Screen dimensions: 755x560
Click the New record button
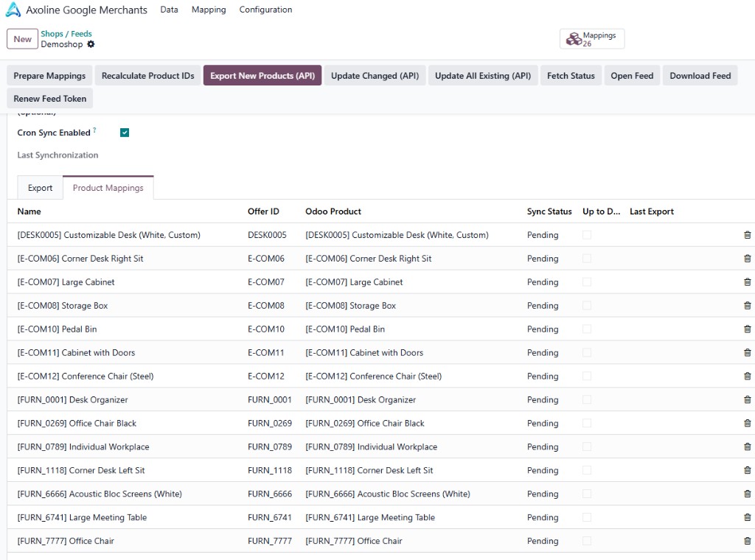[x=22, y=39]
